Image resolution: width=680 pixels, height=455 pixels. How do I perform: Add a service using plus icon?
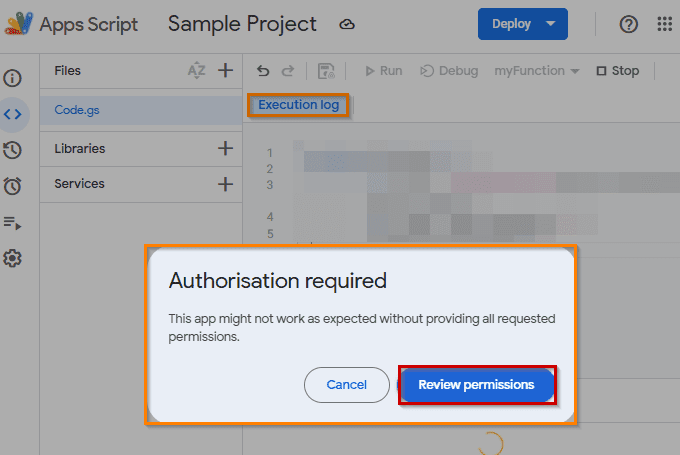coord(225,184)
